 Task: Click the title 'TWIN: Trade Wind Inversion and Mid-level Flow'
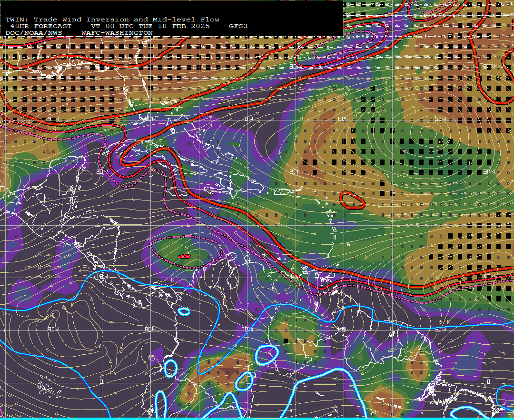click(x=112, y=20)
